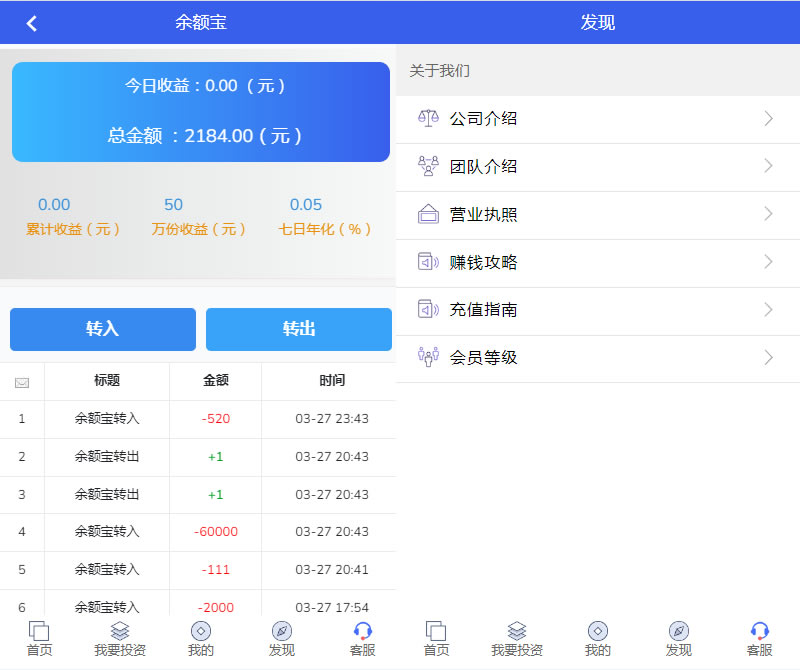
Task: Click the +1 amount in row 3
Action: pyautogui.click(x=216, y=494)
